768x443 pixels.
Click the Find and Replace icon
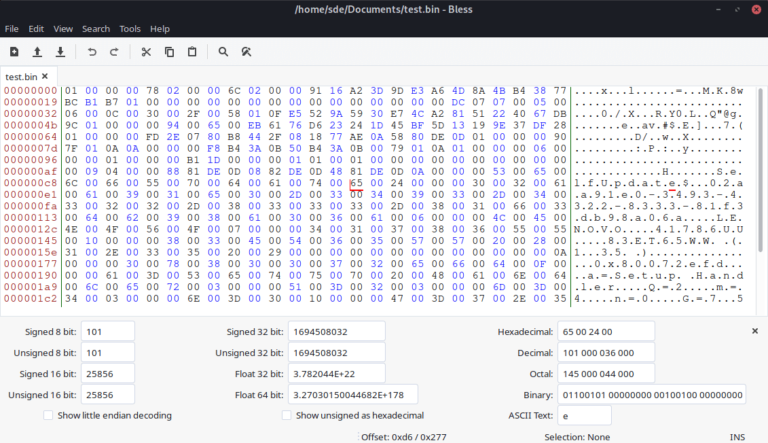[246, 51]
